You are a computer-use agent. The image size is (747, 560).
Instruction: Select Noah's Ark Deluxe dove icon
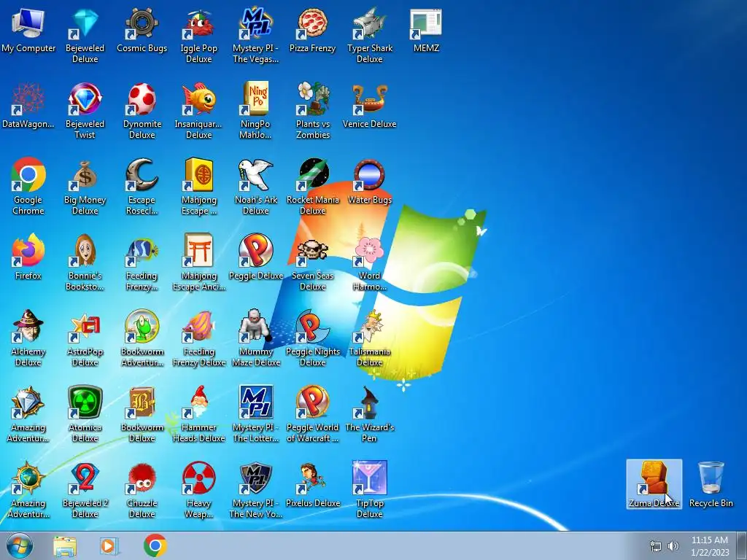(256, 175)
